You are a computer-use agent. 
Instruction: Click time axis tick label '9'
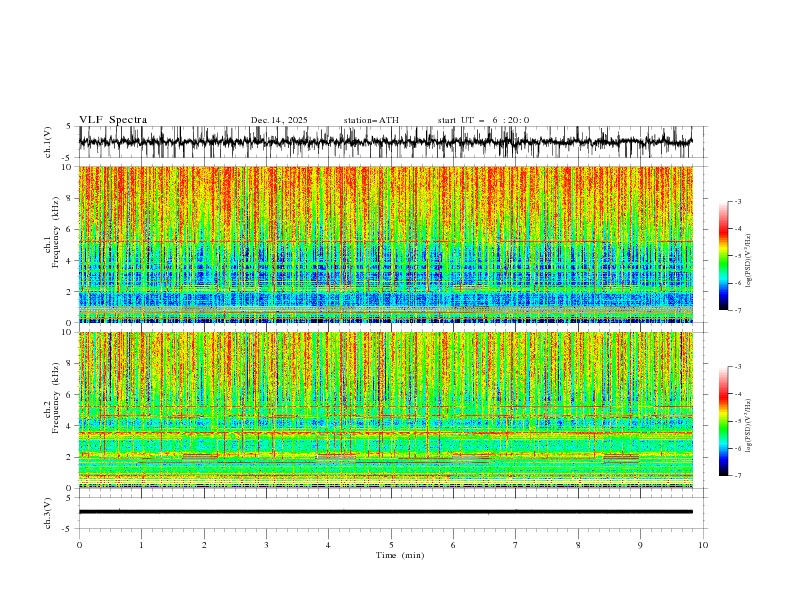tap(640, 545)
